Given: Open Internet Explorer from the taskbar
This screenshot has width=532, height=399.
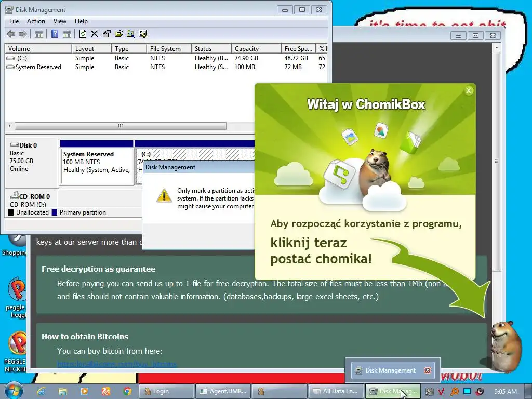Looking at the screenshot, I should click(41, 391).
